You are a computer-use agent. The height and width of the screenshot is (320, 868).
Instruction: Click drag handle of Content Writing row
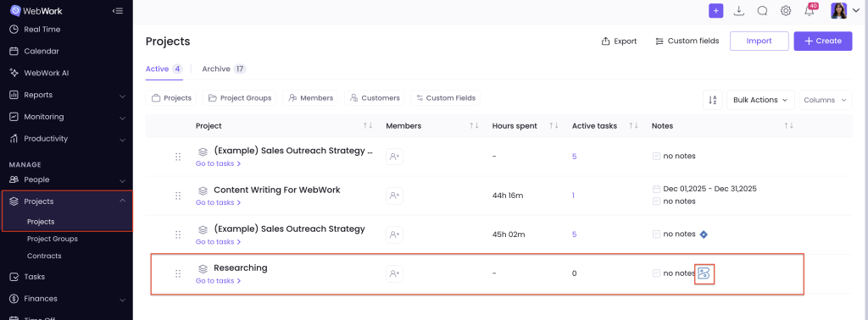pyautogui.click(x=178, y=196)
